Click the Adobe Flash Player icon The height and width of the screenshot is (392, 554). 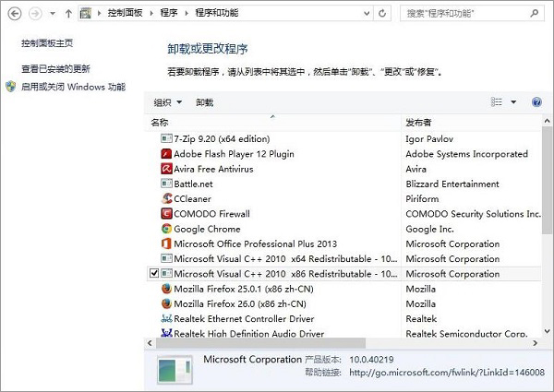[166, 154]
